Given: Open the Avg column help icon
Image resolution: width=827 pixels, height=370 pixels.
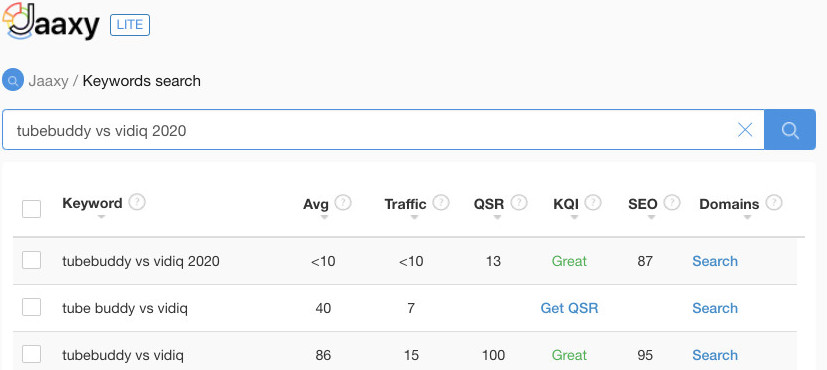Looking at the screenshot, I should point(343,202).
